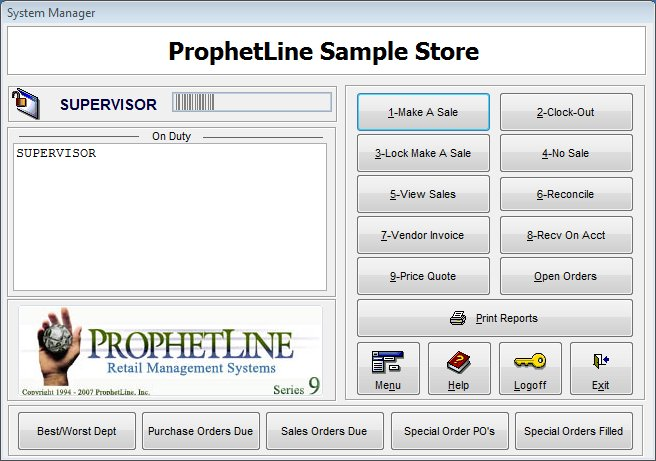Select SUPERVISOR in On Duty list

(x=56, y=154)
